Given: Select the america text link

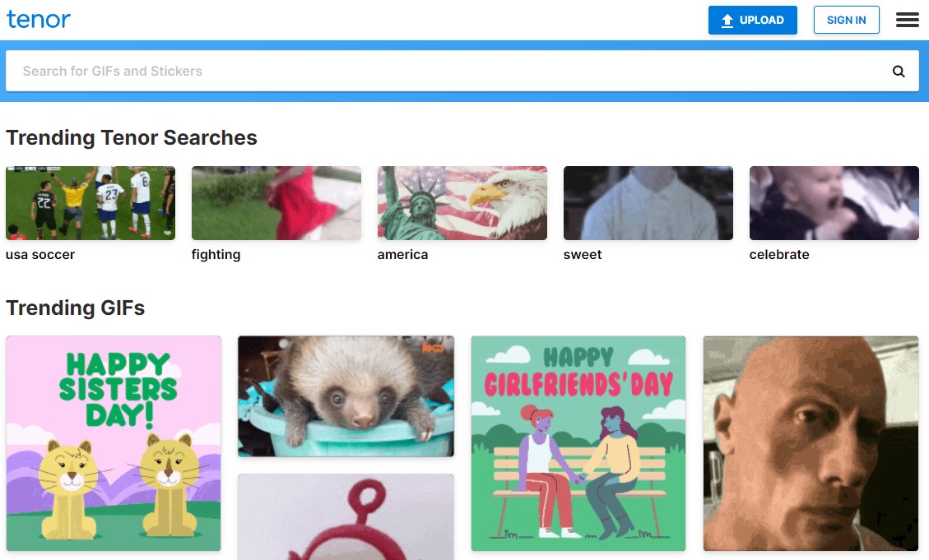Looking at the screenshot, I should click(402, 255).
